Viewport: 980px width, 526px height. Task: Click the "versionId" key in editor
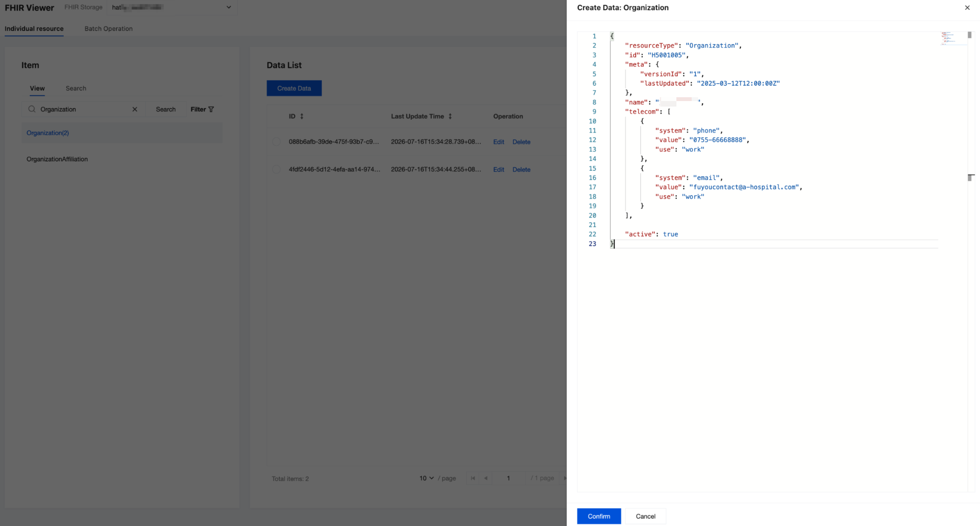(x=661, y=74)
